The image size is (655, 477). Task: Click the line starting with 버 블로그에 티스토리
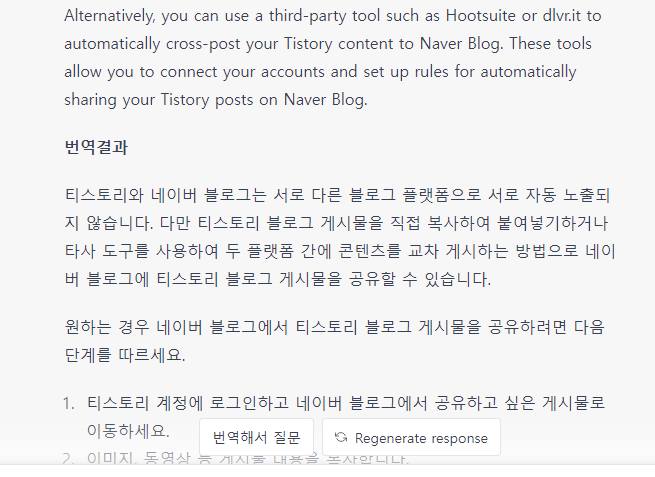click(278, 279)
